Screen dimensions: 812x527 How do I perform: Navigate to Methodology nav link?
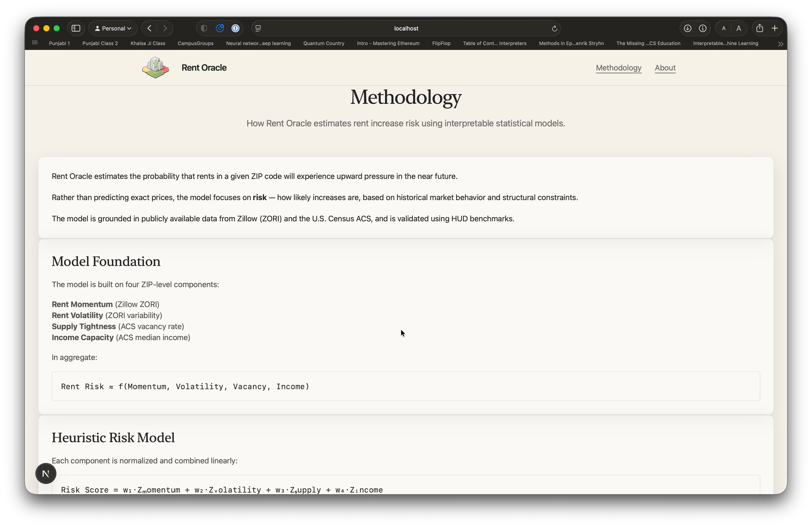(618, 68)
